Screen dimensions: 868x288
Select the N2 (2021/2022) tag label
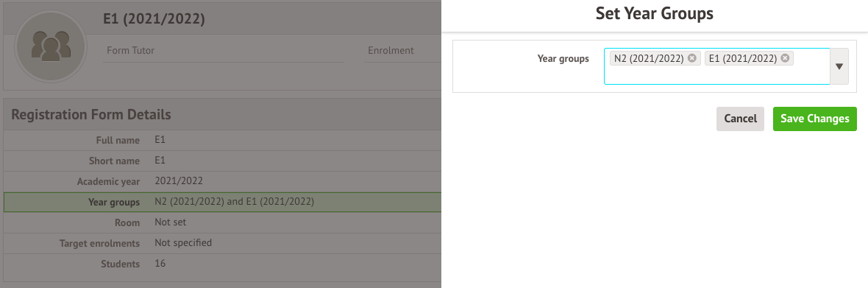click(649, 58)
